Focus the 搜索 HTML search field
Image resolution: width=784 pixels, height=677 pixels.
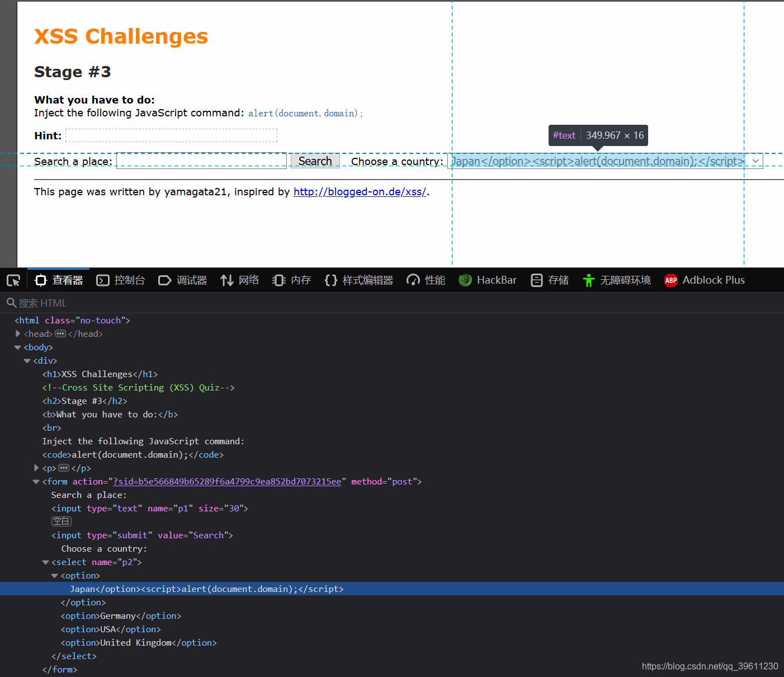[391, 303]
